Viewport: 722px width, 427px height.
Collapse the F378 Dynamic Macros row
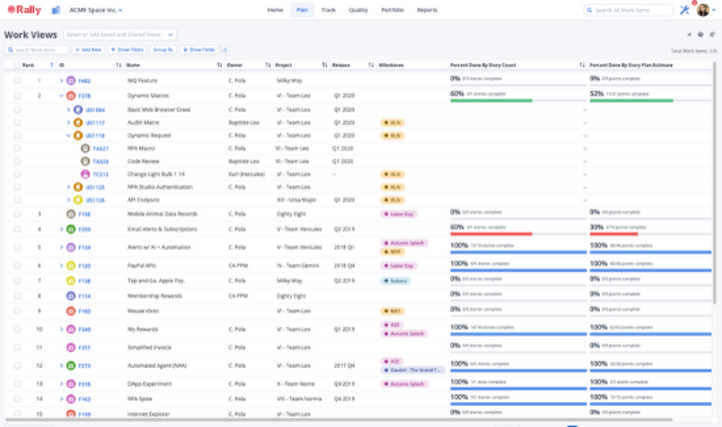pyautogui.click(x=60, y=96)
